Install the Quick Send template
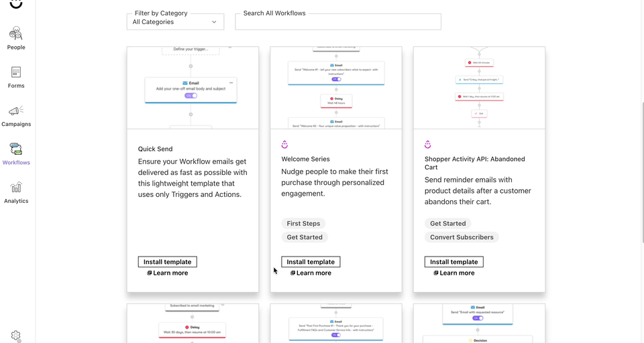This screenshot has height=343, width=644. [168, 262]
